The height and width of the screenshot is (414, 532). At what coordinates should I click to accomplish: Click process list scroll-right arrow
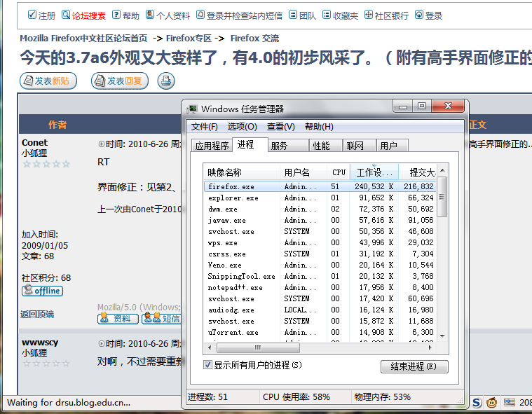pos(430,347)
